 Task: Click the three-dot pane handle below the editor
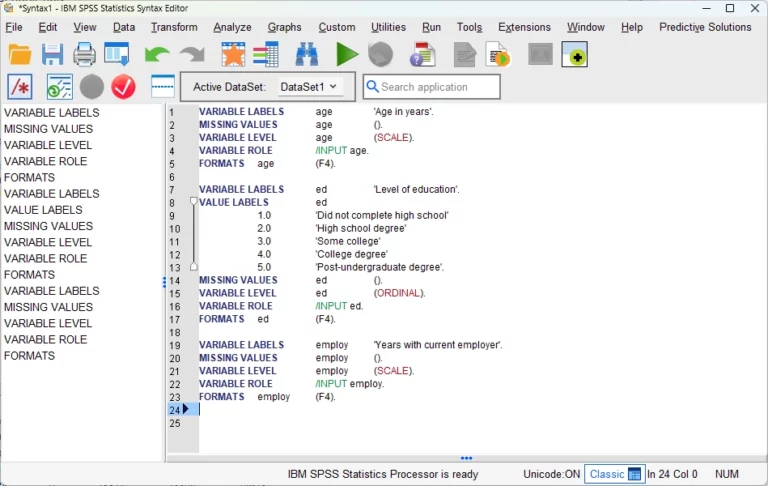tap(466, 458)
